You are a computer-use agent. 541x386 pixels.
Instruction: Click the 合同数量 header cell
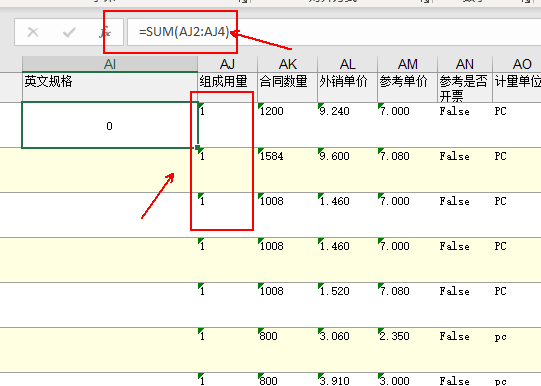tap(287, 87)
